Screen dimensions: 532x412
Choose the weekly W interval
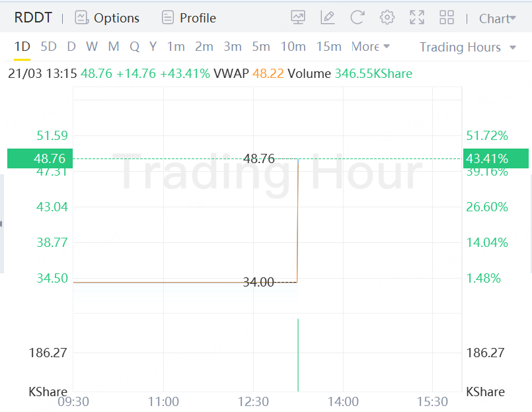coord(92,47)
